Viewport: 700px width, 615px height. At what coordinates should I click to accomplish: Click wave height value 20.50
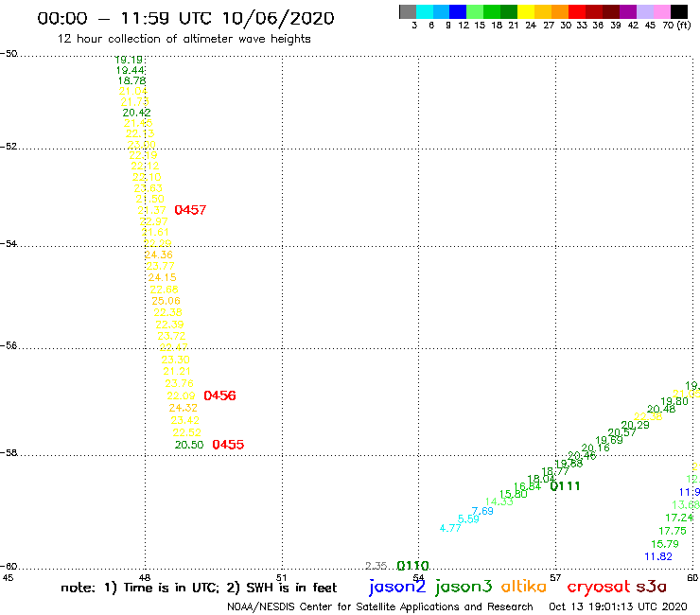point(189,445)
